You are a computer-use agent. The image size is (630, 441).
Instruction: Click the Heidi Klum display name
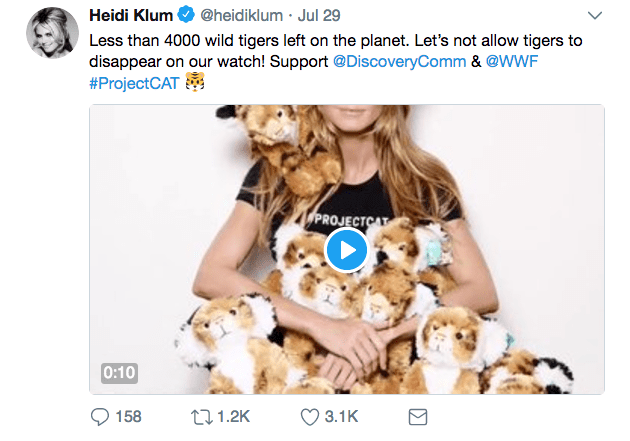[x=131, y=16]
